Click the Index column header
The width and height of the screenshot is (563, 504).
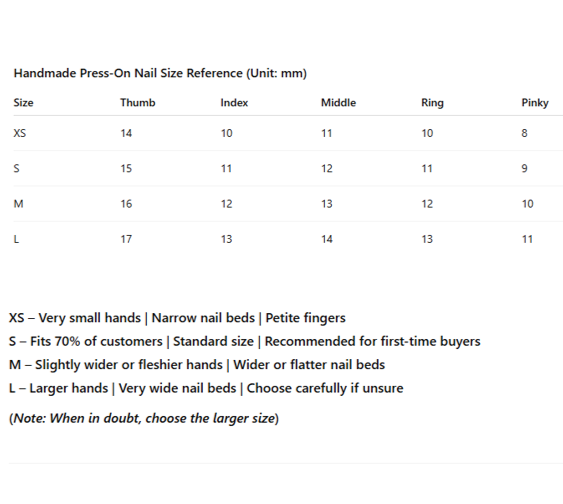click(234, 103)
